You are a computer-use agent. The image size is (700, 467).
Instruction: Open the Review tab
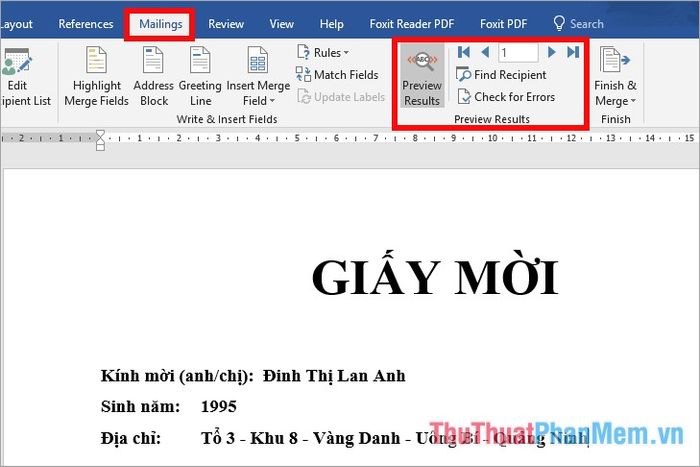click(226, 24)
